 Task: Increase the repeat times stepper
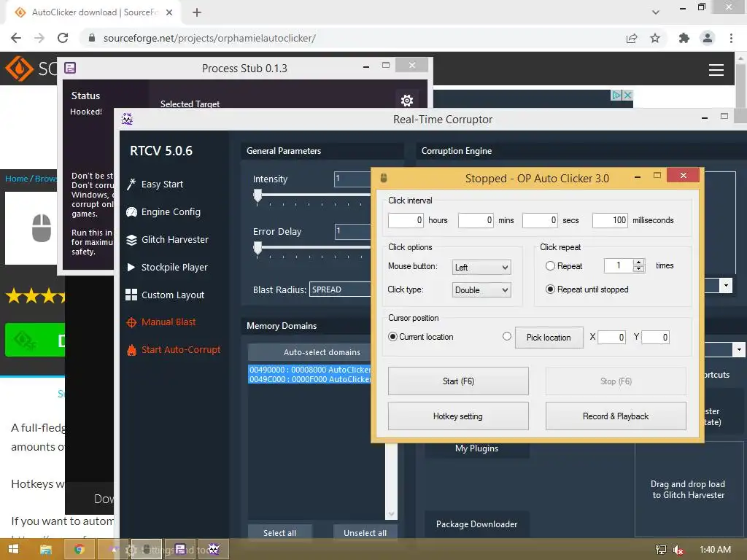coord(638,262)
